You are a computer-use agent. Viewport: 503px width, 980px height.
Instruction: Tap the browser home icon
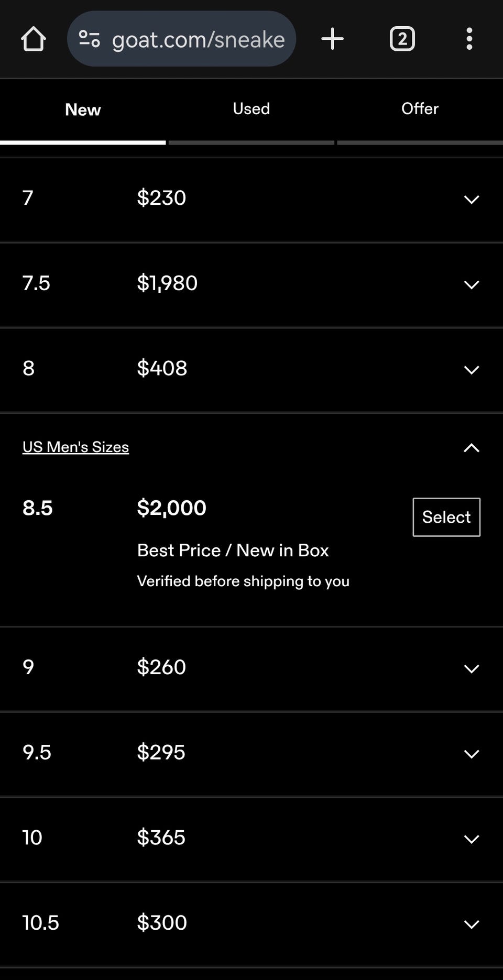(x=34, y=39)
